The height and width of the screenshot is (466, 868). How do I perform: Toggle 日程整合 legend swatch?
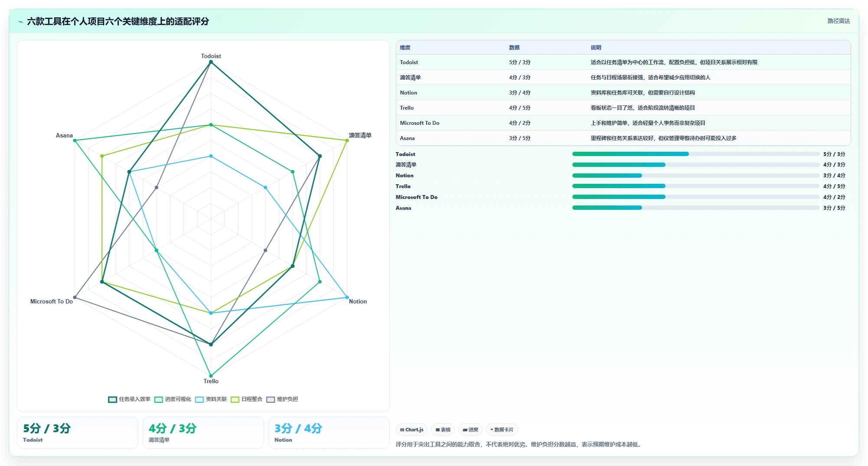(x=235, y=399)
